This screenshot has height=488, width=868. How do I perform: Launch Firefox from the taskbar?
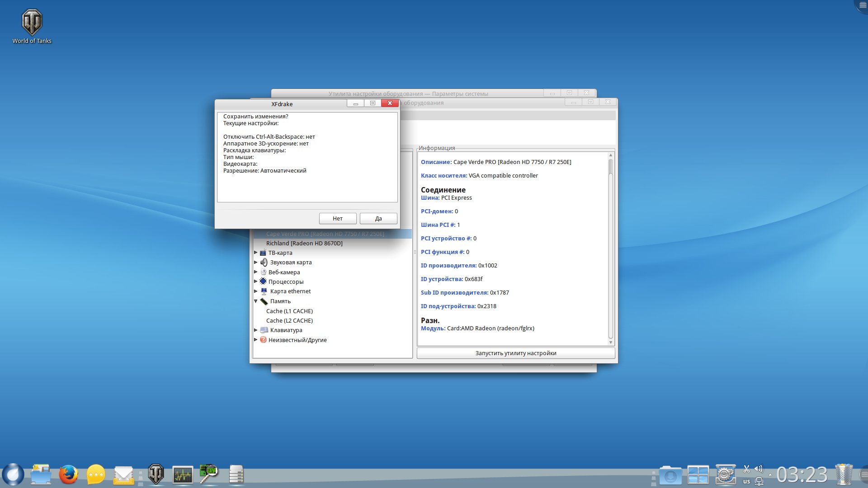pyautogui.click(x=68, y=475)
